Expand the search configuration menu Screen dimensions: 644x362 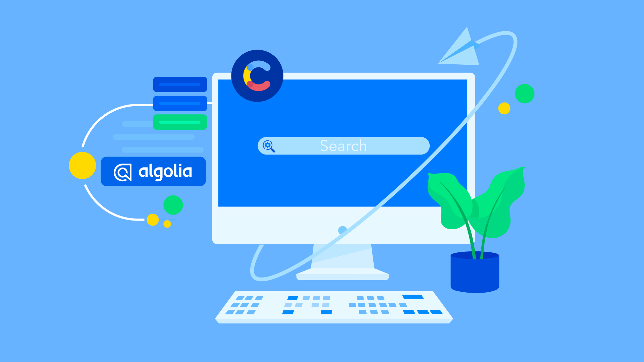269,145
